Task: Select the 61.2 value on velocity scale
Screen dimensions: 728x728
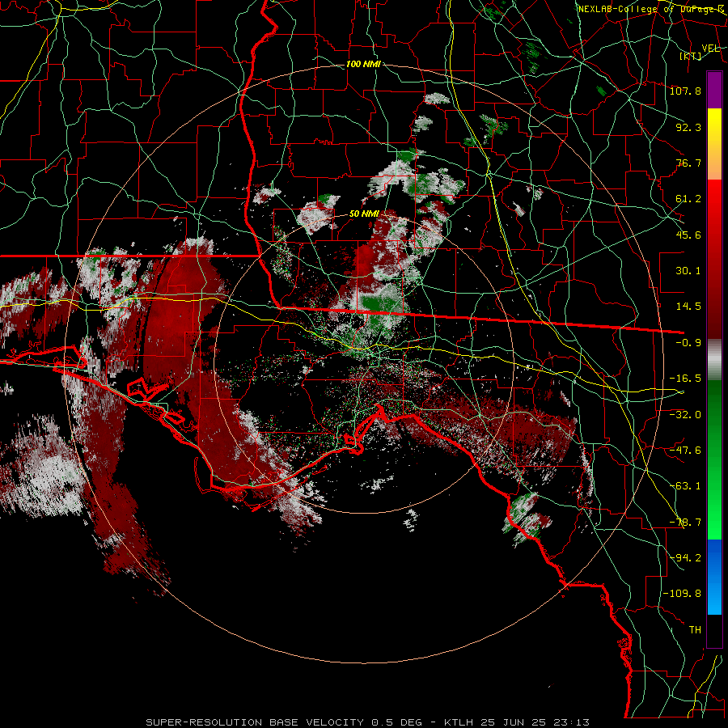Action: click(x=688, y=199)
